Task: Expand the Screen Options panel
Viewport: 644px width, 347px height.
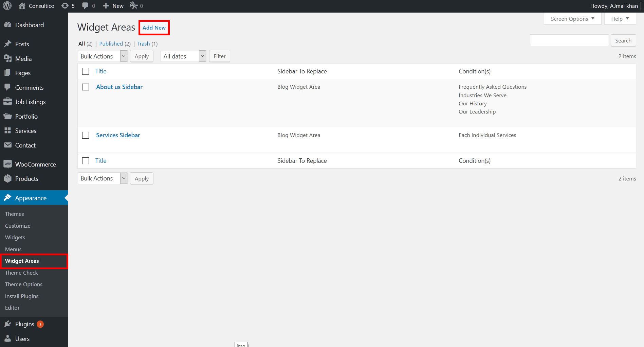Action: tap(572, 19)
